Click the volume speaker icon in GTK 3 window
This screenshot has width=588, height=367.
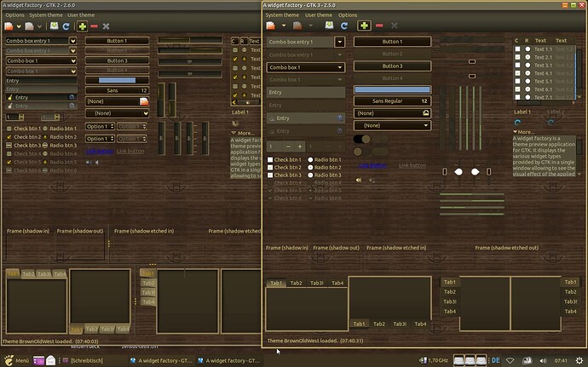(359, 180)
